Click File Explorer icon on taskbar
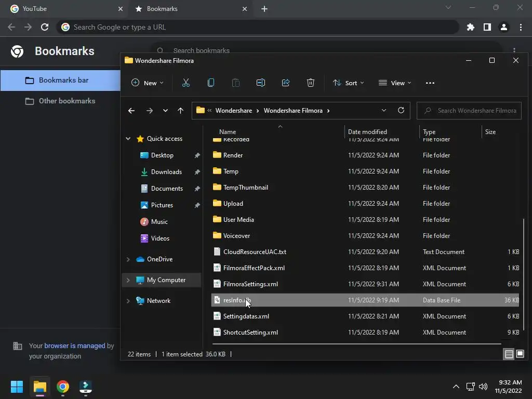The height and width of the screenshot is (399, 532). (39, 387)
